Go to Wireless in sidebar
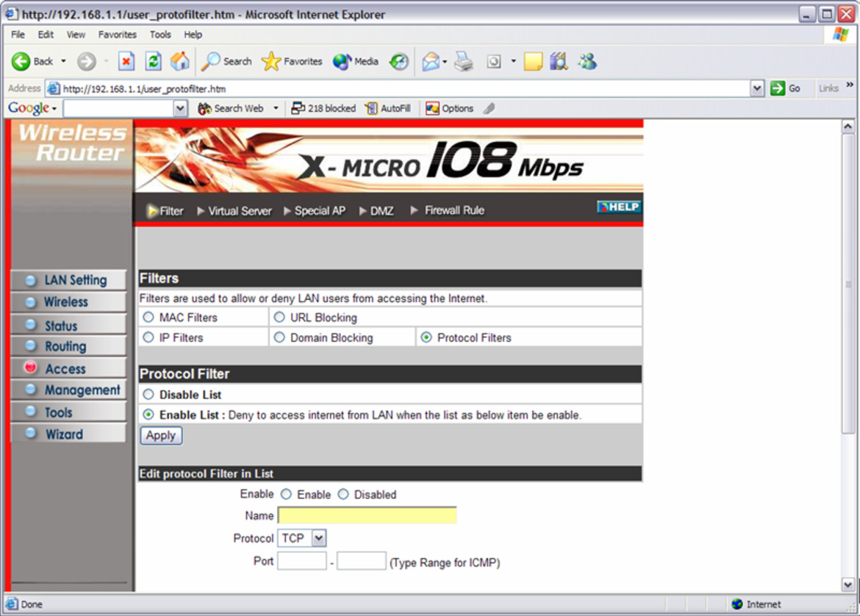Image resolution: width=860 pixels, height=616 pixels. click(x=68, y=301)
